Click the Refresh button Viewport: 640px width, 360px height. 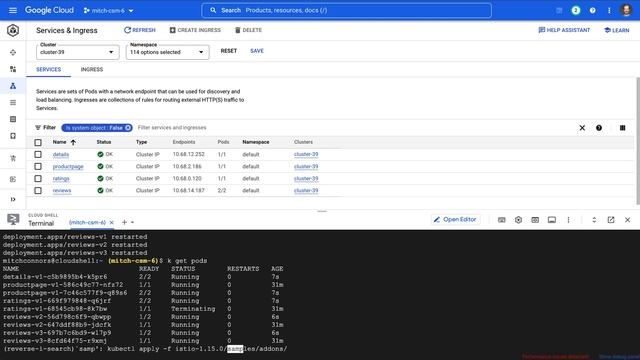click(x=140, y=30)
